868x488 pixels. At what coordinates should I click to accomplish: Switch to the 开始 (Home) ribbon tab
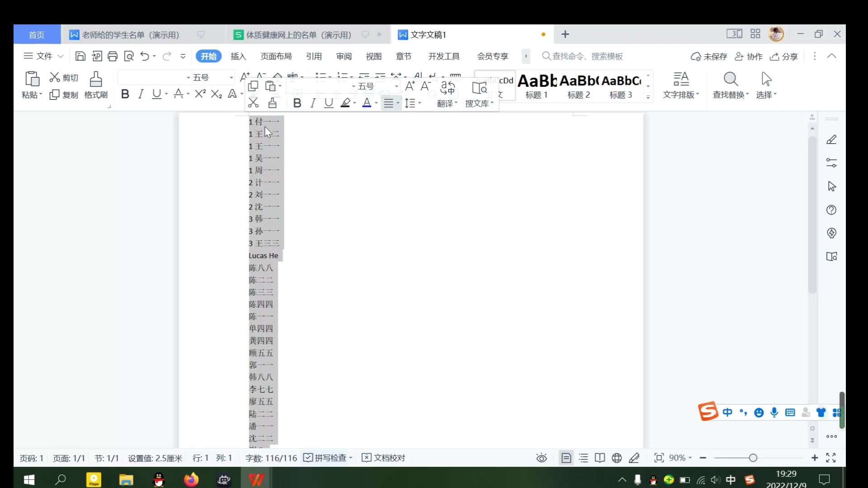coord(209,56)
